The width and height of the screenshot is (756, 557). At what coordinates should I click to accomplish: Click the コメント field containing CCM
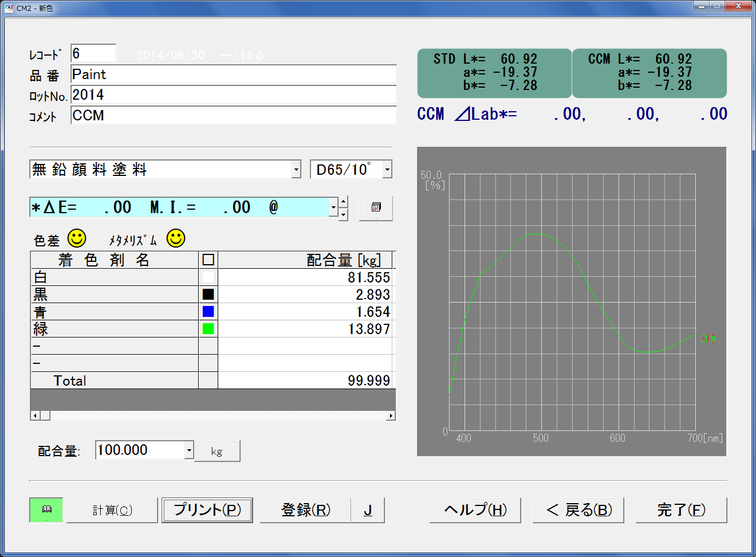tap(234, 115)
